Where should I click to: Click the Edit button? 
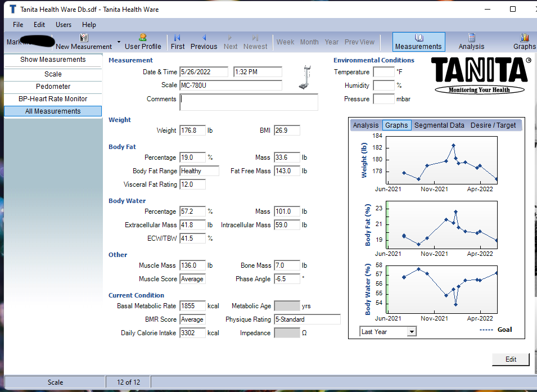point(511,359)
